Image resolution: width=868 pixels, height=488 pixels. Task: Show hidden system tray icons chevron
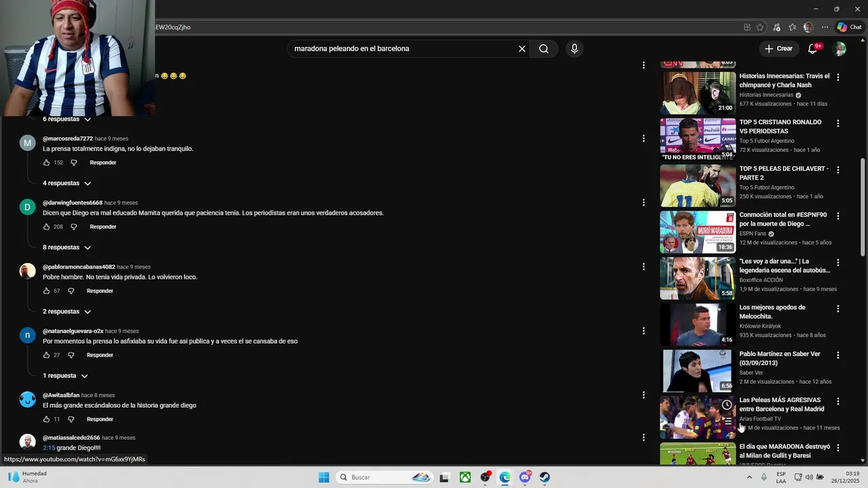click(749, 477)
